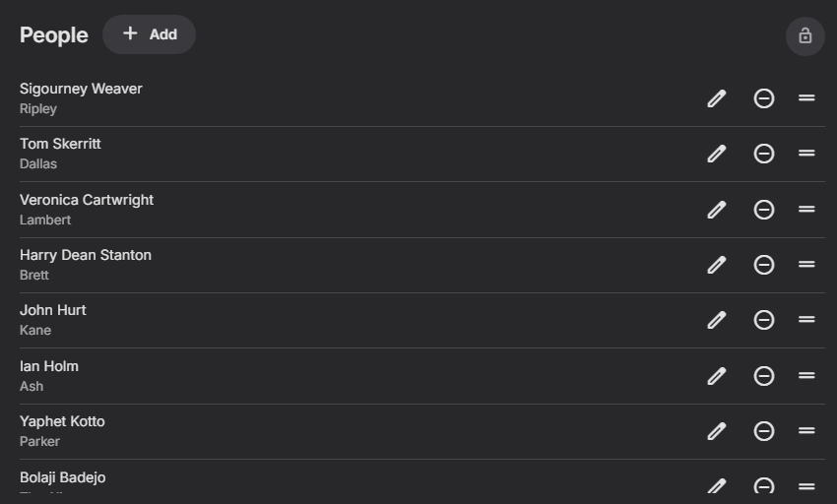Remove Yaphet Kotto with minus circle icon
Viewport: 837px width, 504px height.
764,431
